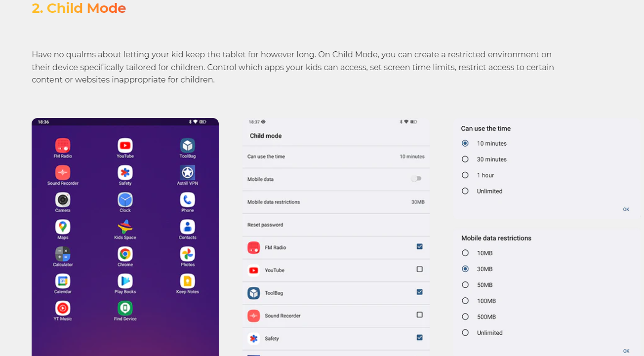Image resolution: width=644 pixels, height=356 pixels.
Task: Open the Kids Space app icon
Action: pos(125,227)
